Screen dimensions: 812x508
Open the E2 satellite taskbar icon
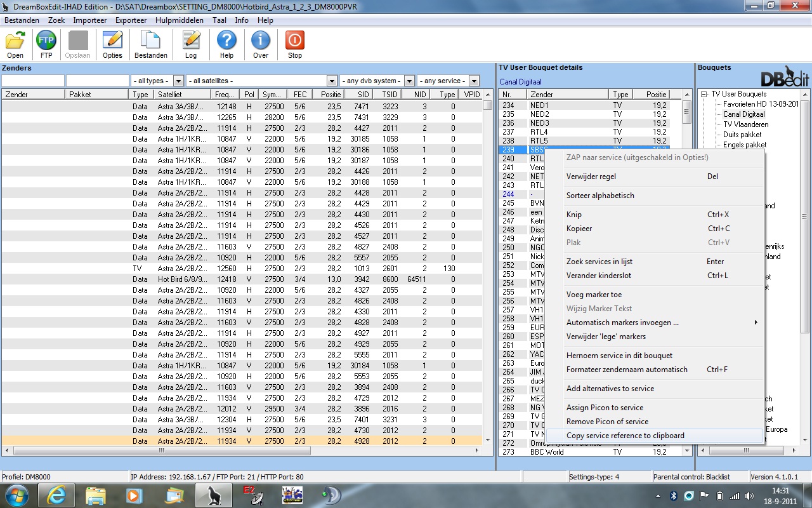252,495
